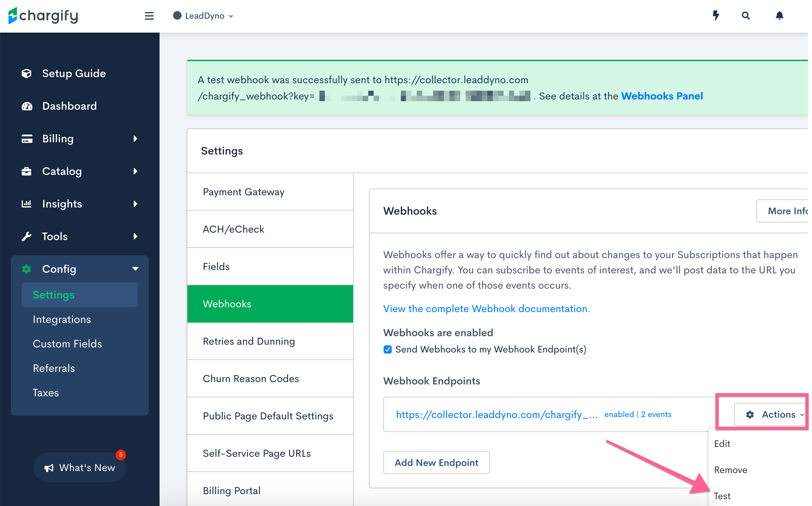This screenshot has width=812, height=506.
Task: Click the Setup Guide box icon
Action: [27, 73]
